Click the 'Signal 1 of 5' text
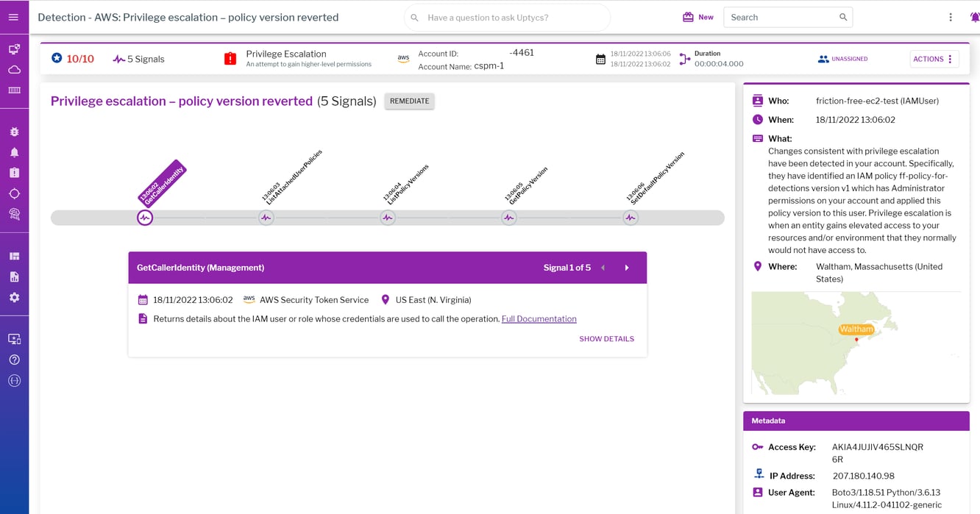This screenshot has height=514, width=980. click(x=567, y=268)
